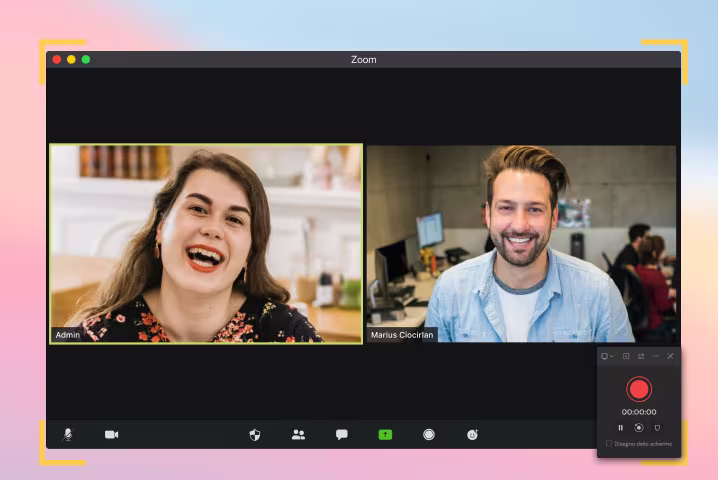Click the marker flag icon in recorder
Screen dimensions: 718x480
657,427
